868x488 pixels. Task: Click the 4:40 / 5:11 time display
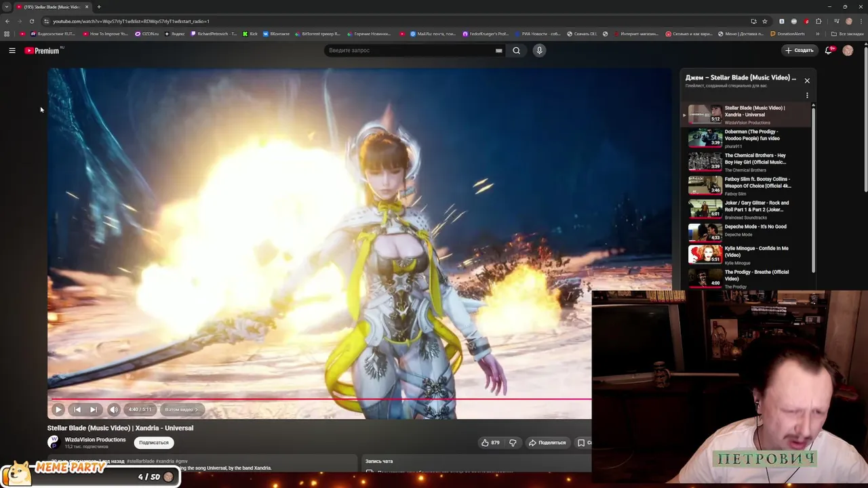140,409
